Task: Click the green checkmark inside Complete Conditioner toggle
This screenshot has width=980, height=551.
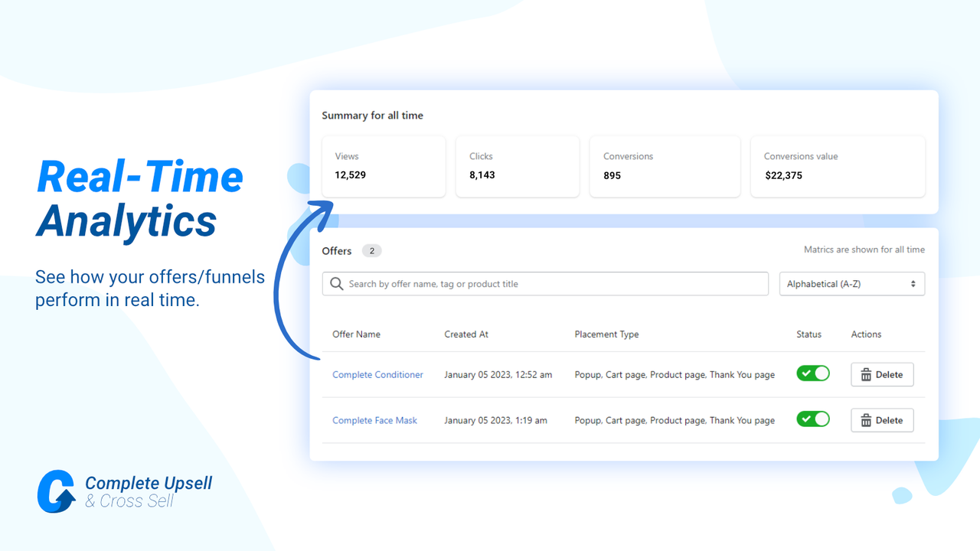Action: pos(807,373)
